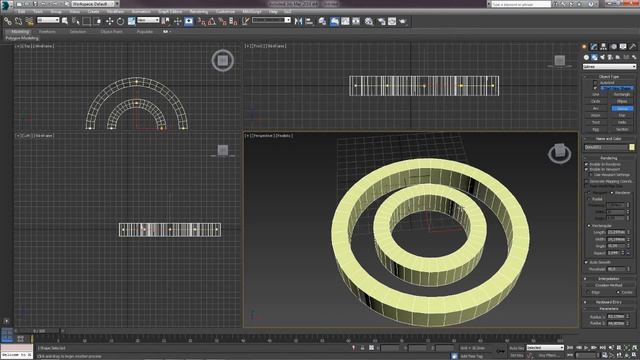This screenshot has height=360, width=640.
Task: Open the Rendering menu
Action: click(199, 11)
